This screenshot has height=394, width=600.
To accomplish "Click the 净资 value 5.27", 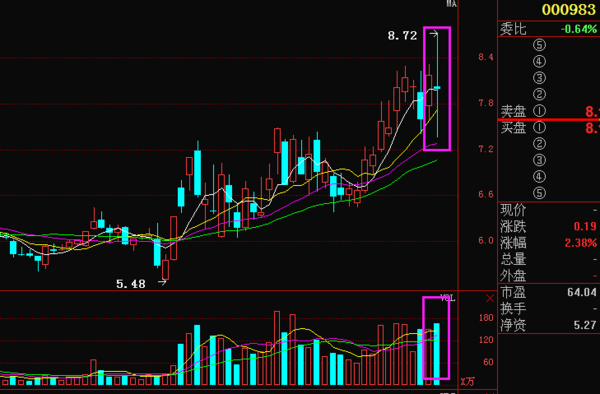I will (x=585, y=325).
